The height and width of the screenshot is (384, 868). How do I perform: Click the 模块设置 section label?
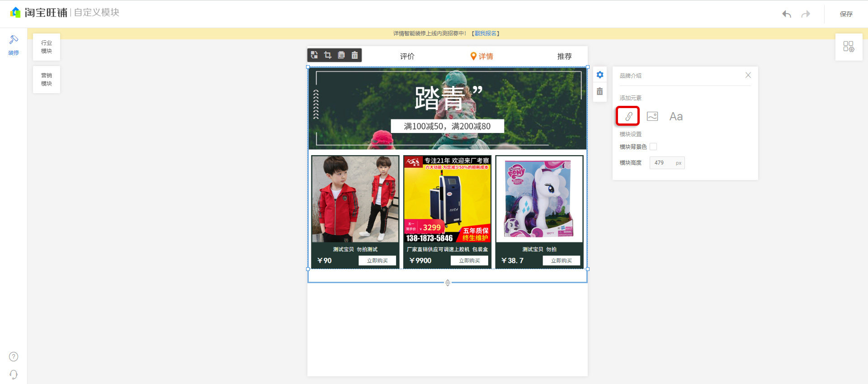(631, 134)
